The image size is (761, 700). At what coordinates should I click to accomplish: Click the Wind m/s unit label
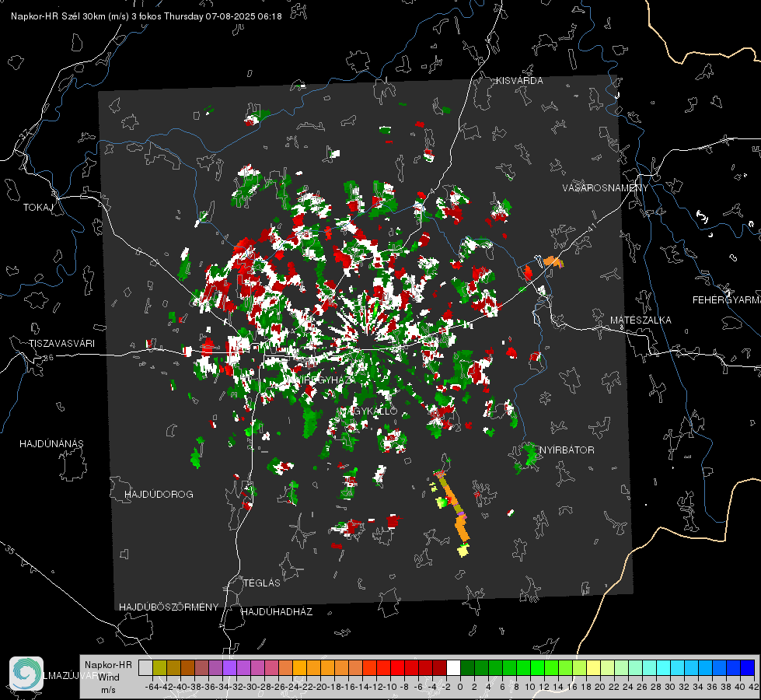pos(108,683)
